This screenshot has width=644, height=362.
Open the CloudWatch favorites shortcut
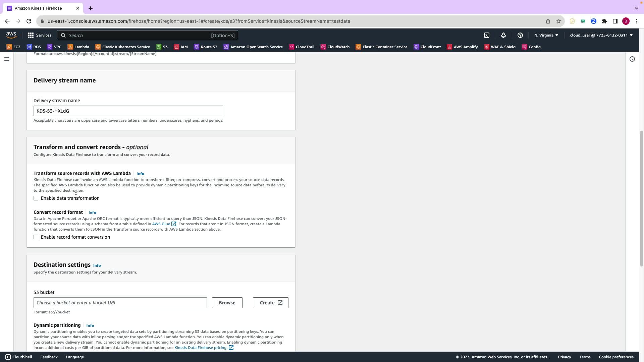[335, 47]
